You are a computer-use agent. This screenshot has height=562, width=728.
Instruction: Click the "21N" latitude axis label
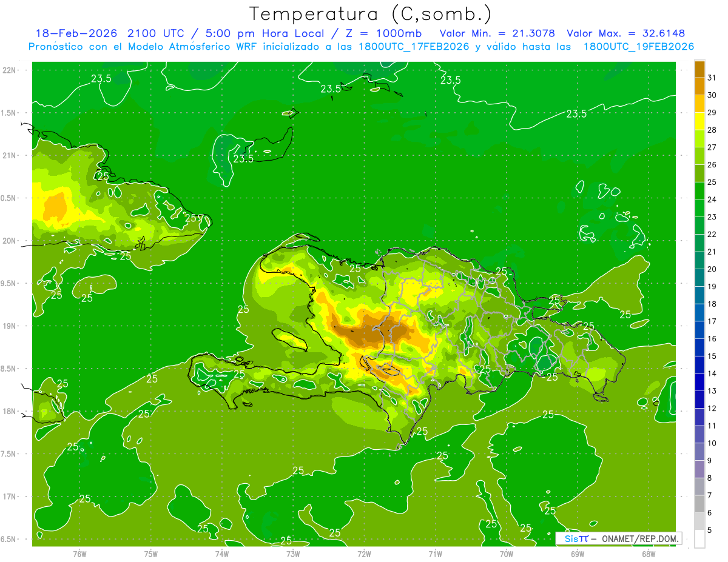(x=10, y=156)
